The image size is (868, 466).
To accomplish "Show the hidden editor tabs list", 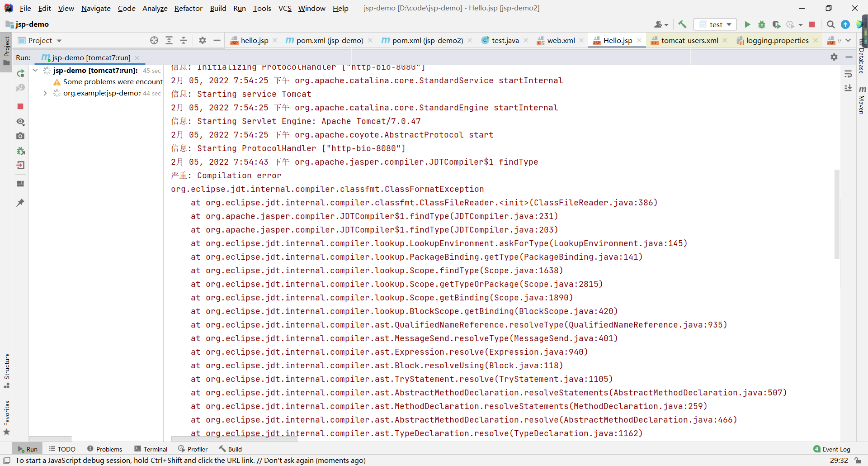I will [848, 40].
